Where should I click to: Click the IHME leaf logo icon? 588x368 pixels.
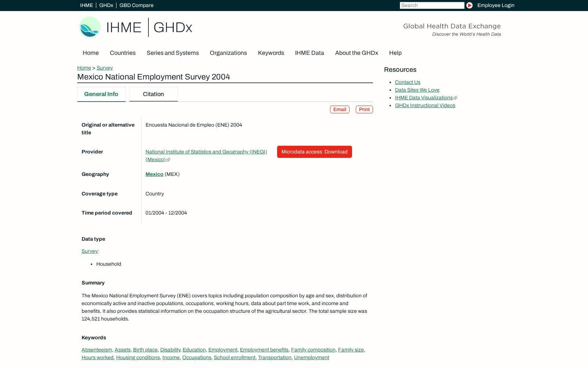90,27
